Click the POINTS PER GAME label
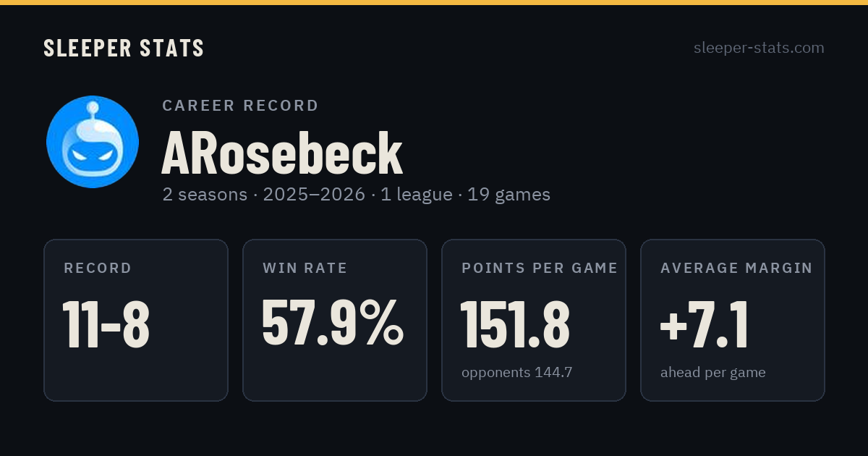 point(540,268)
